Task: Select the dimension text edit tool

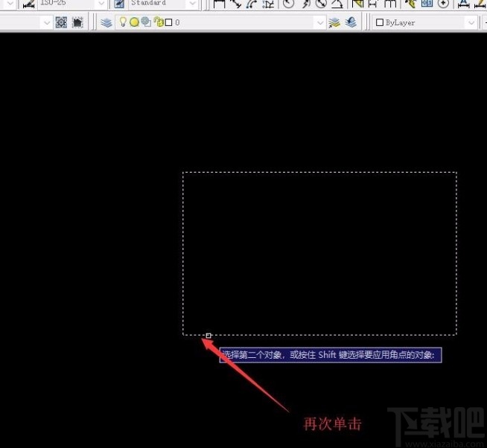Action: point(463,4)
